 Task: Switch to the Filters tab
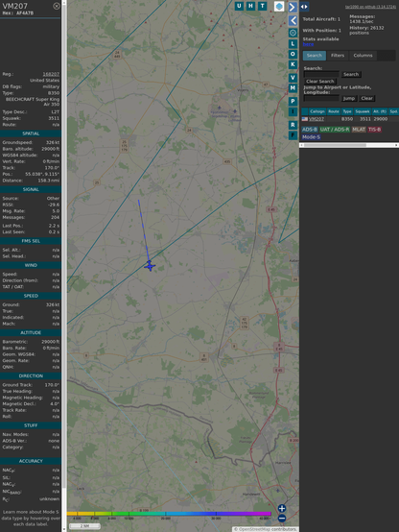tap(338, 56)
